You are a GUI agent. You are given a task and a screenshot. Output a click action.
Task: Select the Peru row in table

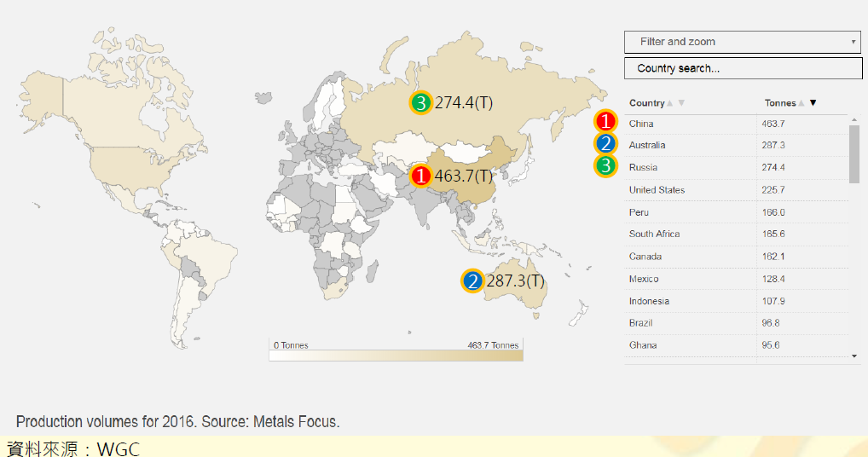736,212
